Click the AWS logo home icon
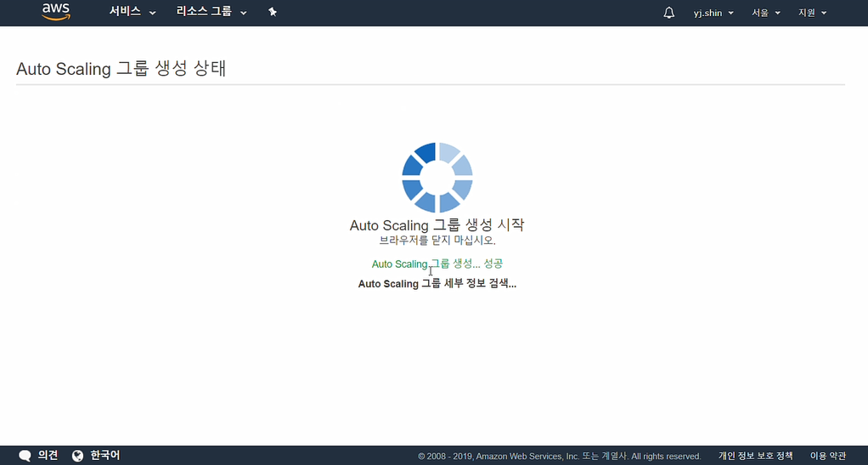868x465 pixels. click(56, 12)
